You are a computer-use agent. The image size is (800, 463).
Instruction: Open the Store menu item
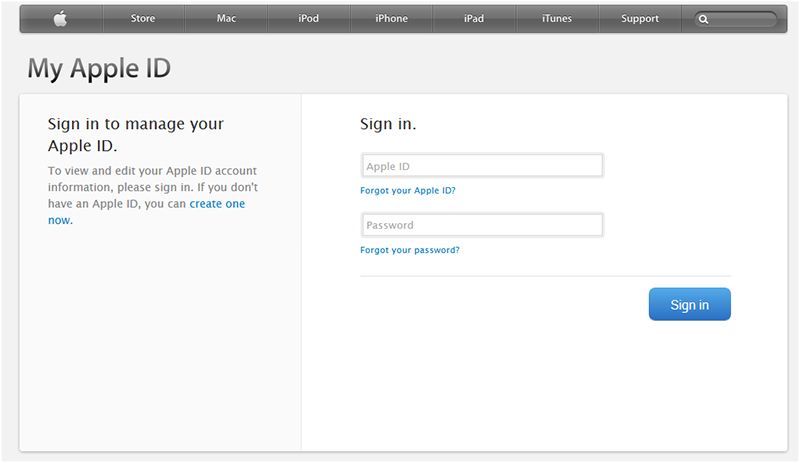point(143,18)
